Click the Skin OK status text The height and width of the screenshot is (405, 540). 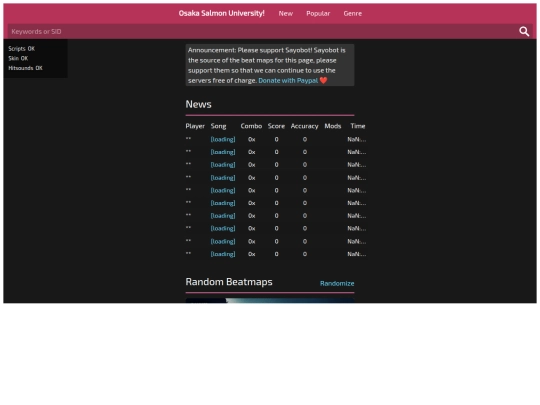click(x=18, y=58)
